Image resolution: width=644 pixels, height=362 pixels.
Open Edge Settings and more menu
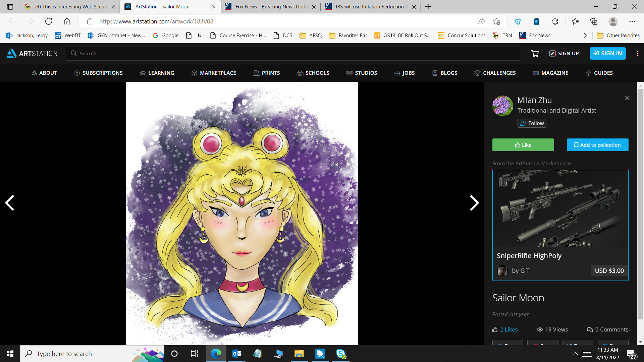(x=632, y=21)
